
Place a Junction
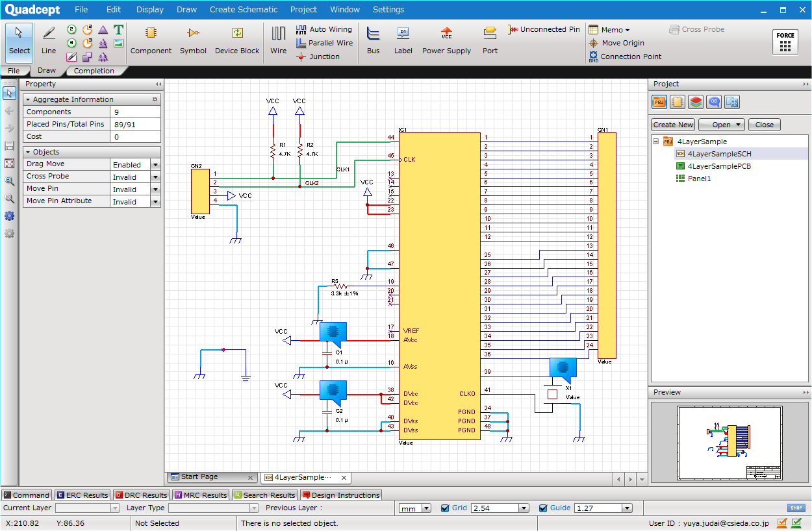click(318, 56)
